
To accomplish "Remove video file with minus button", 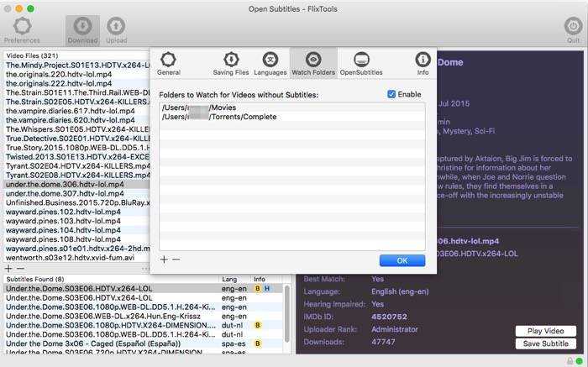I will tap(21, 268).
